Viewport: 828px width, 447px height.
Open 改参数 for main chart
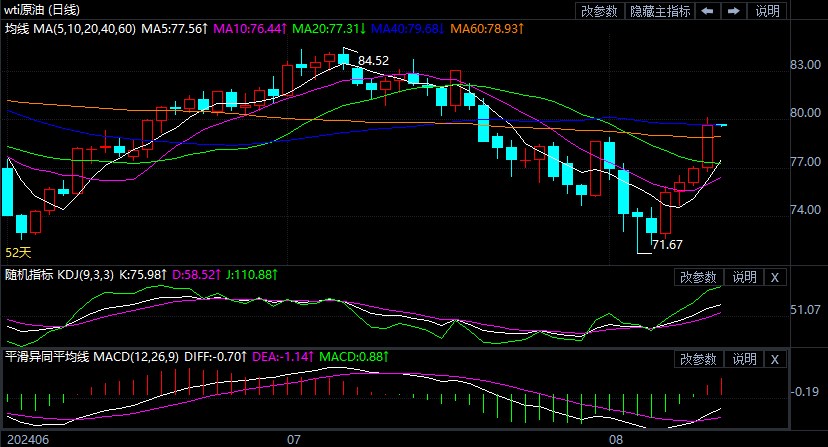[599, 11]
